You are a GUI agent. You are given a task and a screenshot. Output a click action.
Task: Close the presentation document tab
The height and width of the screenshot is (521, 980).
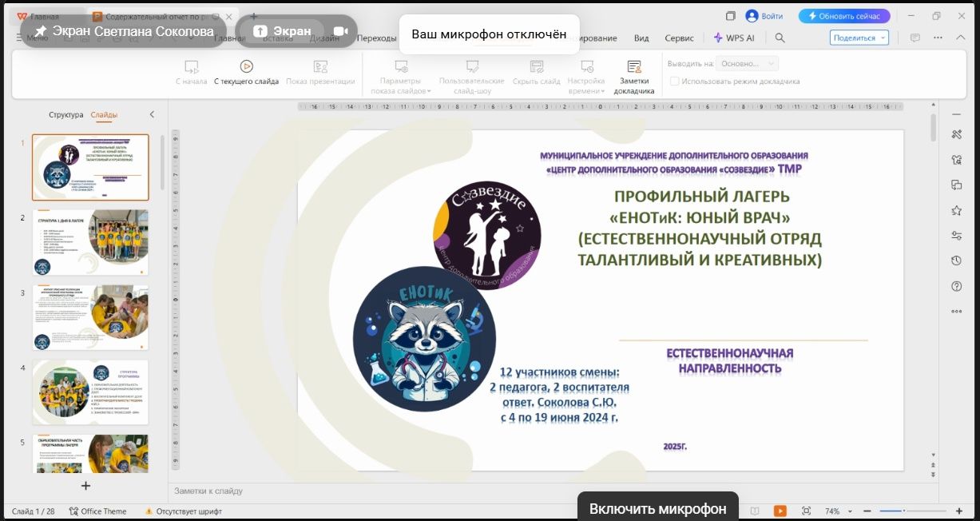click(228, 16)
